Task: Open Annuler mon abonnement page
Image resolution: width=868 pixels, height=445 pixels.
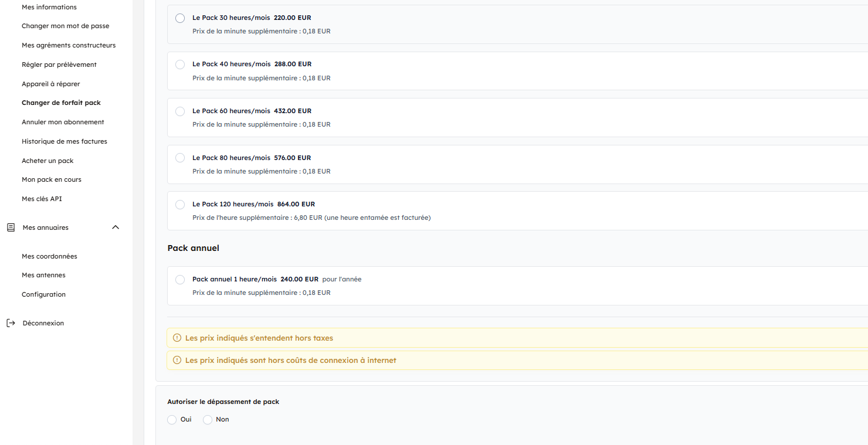Action: (63, 122)
